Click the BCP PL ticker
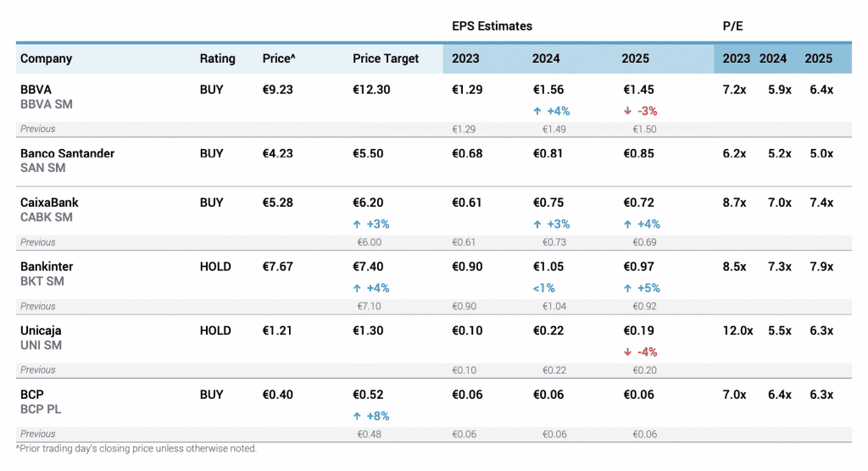Image resolution: width=868 pixels, height=471 pixels. click(41, 409)
